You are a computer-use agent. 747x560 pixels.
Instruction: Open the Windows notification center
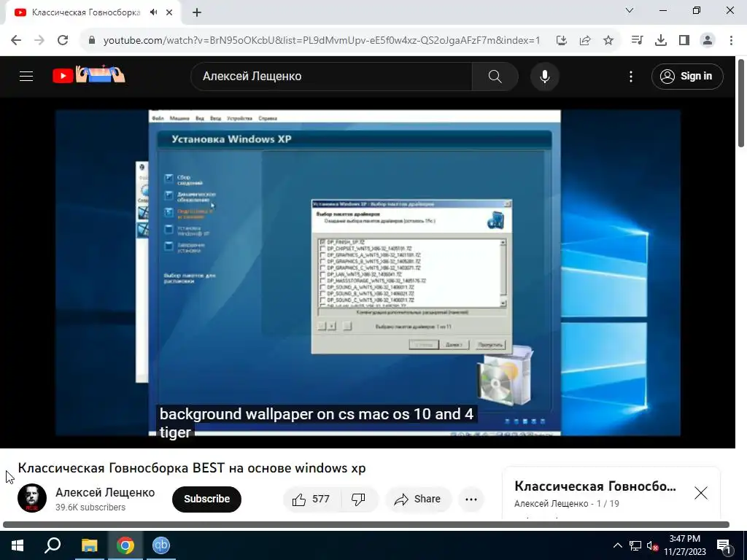724,545
